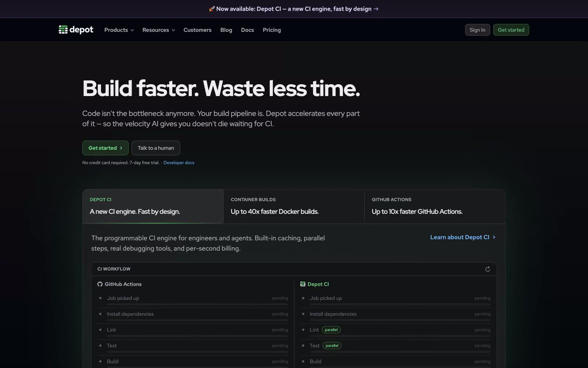
Task: Click the Depot logo in the header
Action: point(76,30)
